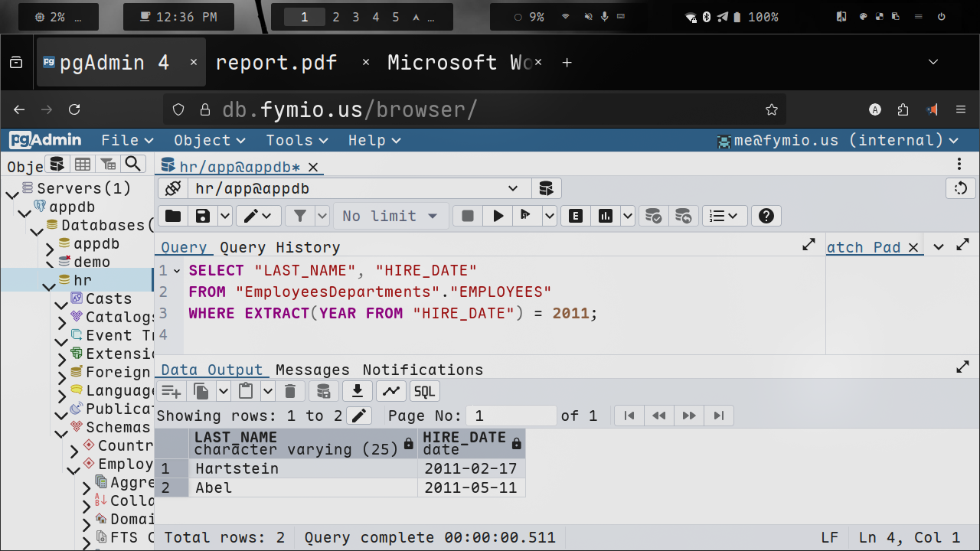Click the Explain Analyze chart icon
980x551 pixels.
(606, 217)
